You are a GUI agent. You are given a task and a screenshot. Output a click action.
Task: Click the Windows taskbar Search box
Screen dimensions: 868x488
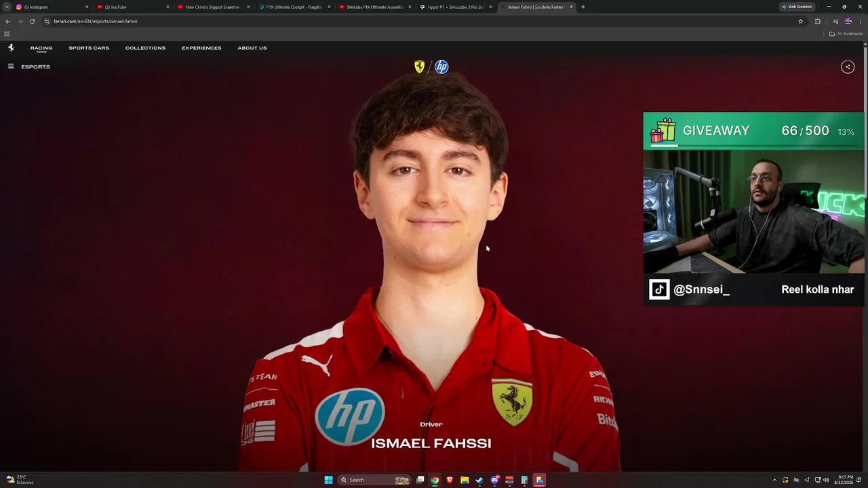pyautogui.click(x=375, y=480)
